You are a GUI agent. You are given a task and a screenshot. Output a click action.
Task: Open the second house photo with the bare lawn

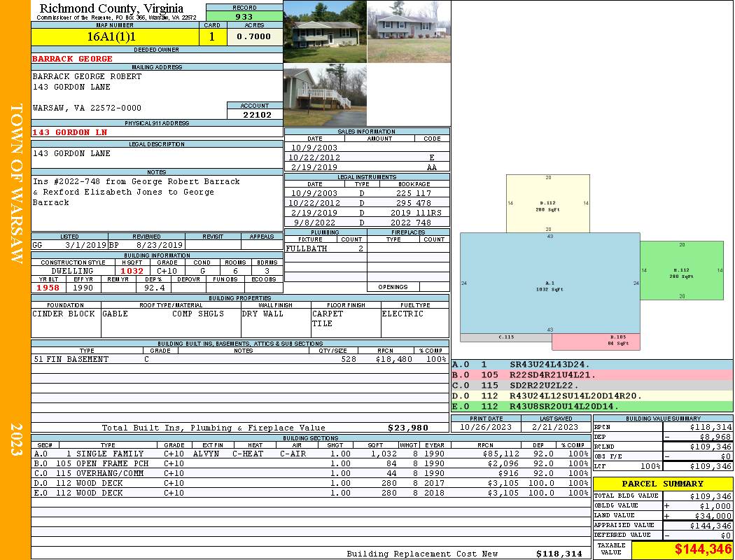pyautogui.click(x=409, y=31)
